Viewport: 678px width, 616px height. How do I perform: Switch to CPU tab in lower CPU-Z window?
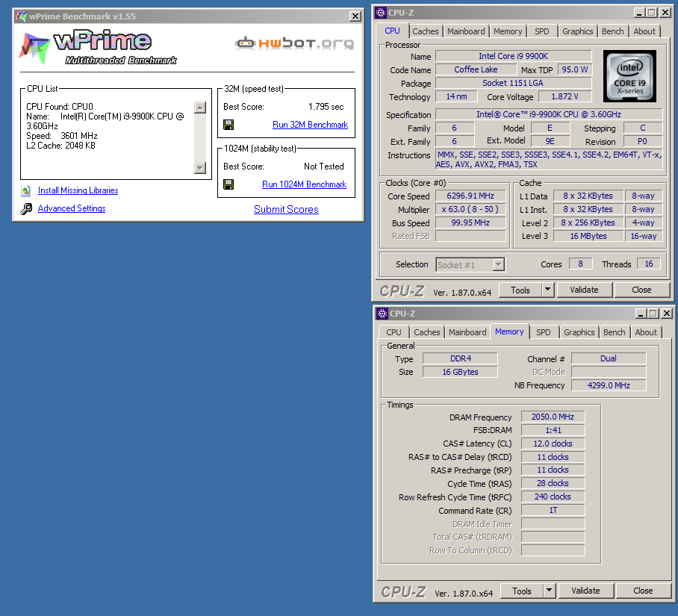click(394, 332)
